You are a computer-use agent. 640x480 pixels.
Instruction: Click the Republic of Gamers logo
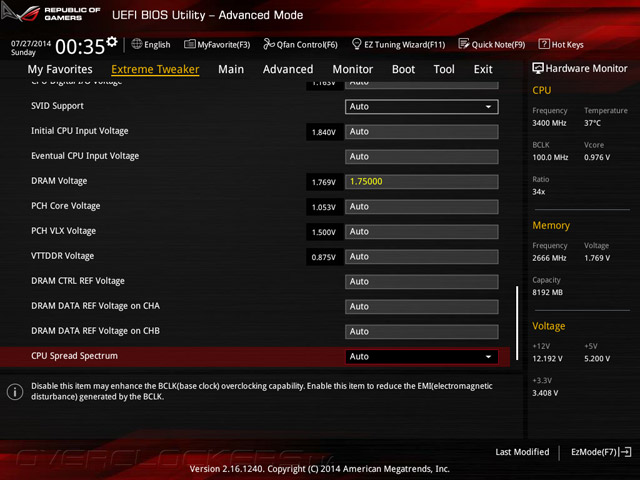[51, 13]
